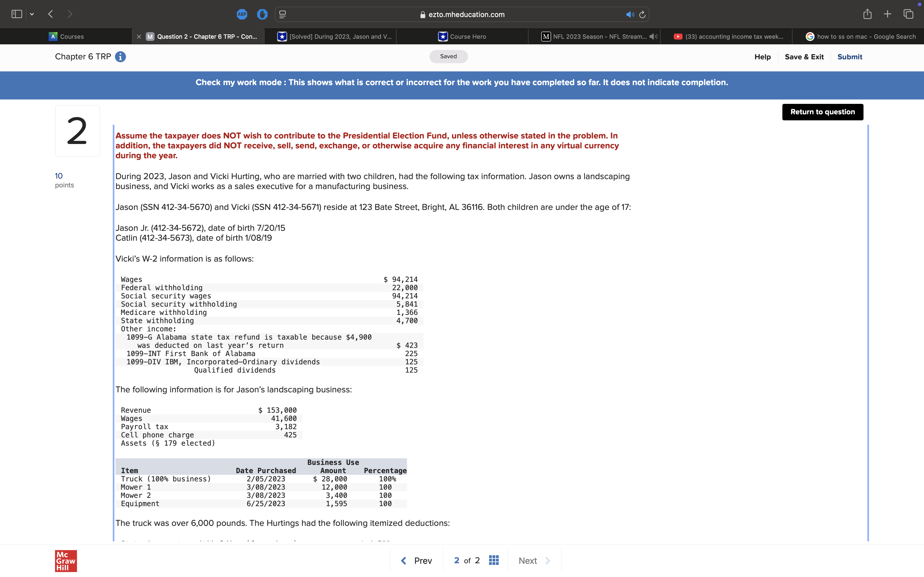The width and height of the screenshot is (924, 577).
Task: Click the Safari sidebar toggle icon
Action: [x=17, y=14]
